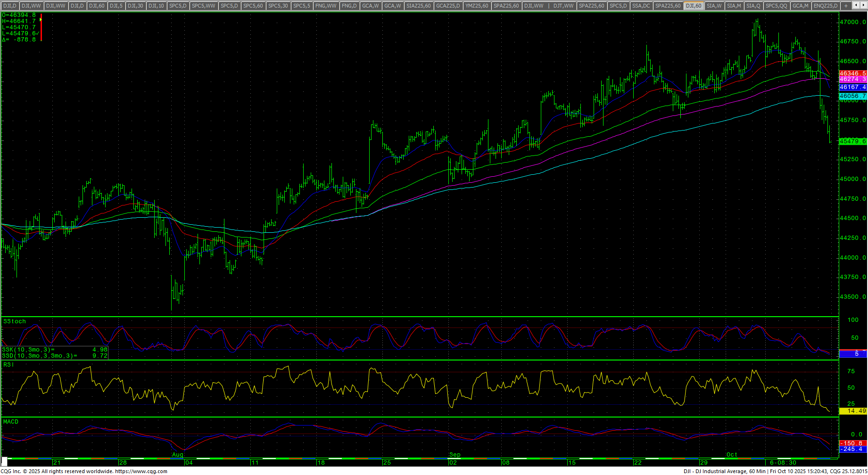Switch to the FNG,WW tab
The height and width of the screenshot is (475, 868).
(326, 6)
